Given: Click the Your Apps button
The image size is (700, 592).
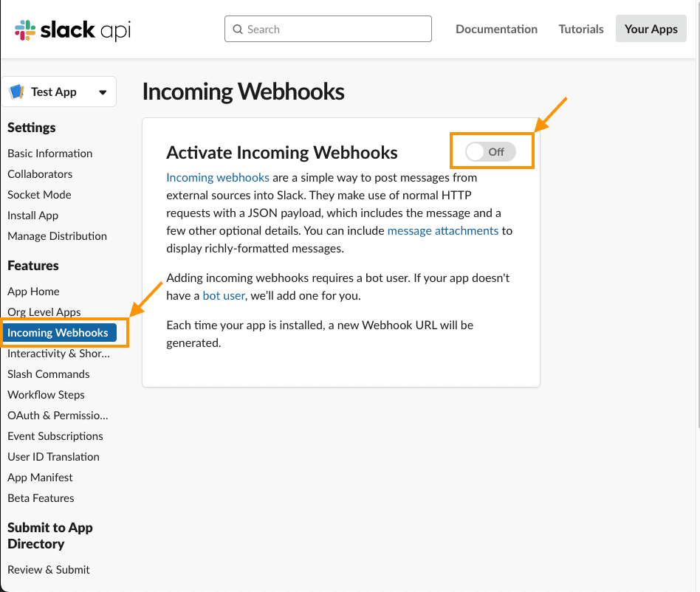Looking at the screenshot, I should pyautogui.click(x=651, y=28).
